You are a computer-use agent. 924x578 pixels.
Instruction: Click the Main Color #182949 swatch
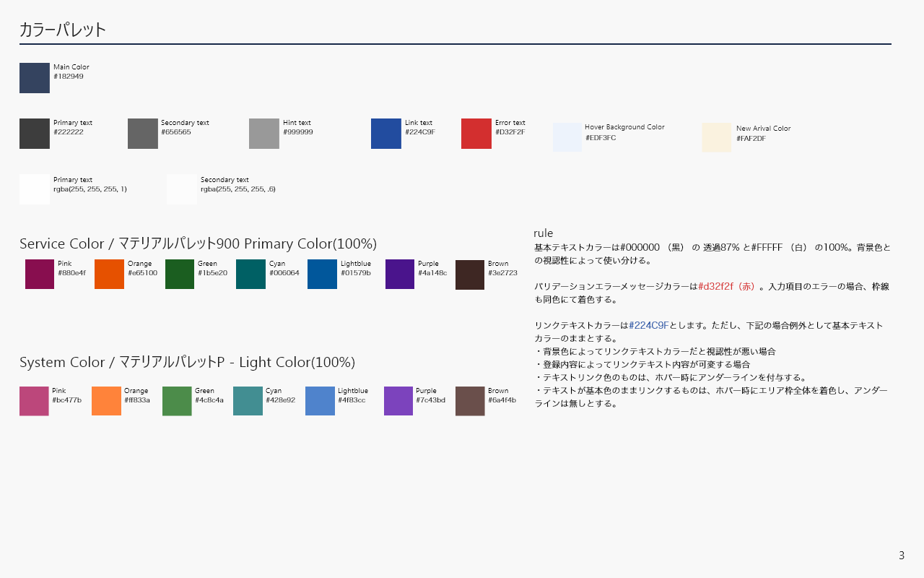coord(35,78)
